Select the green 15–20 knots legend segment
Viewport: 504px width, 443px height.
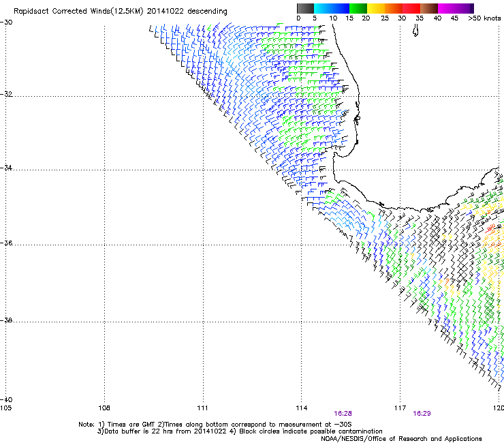pos(358,8)
